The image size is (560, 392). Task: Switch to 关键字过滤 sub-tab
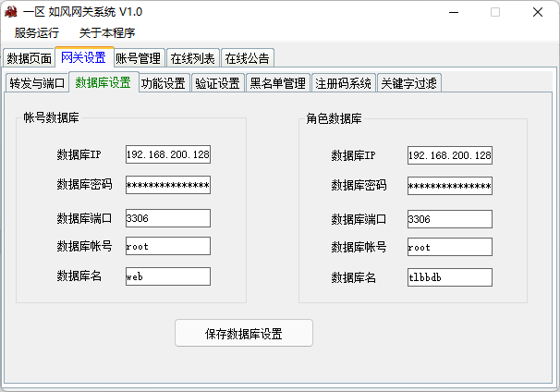click(408, 83)
